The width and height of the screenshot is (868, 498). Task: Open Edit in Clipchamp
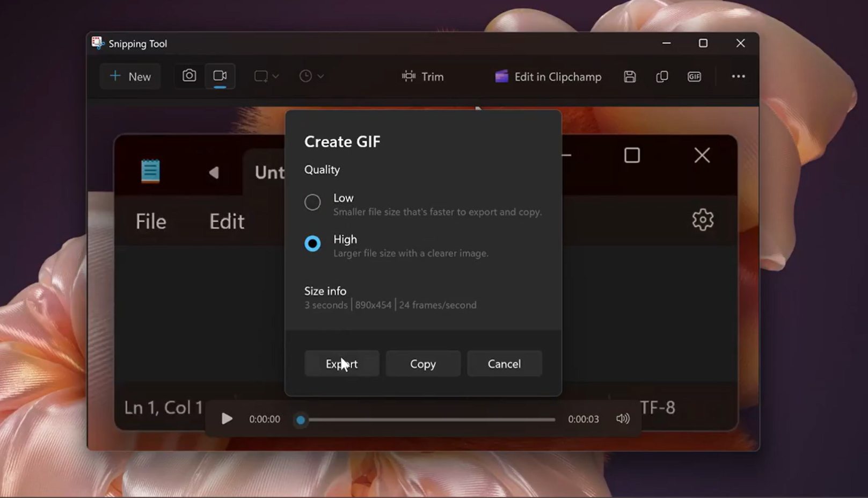[x=548, y=77]
